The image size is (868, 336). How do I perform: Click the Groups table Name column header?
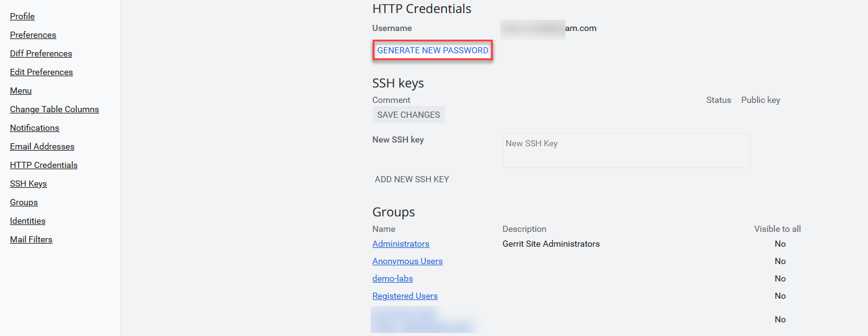click(x=384, y=229)
